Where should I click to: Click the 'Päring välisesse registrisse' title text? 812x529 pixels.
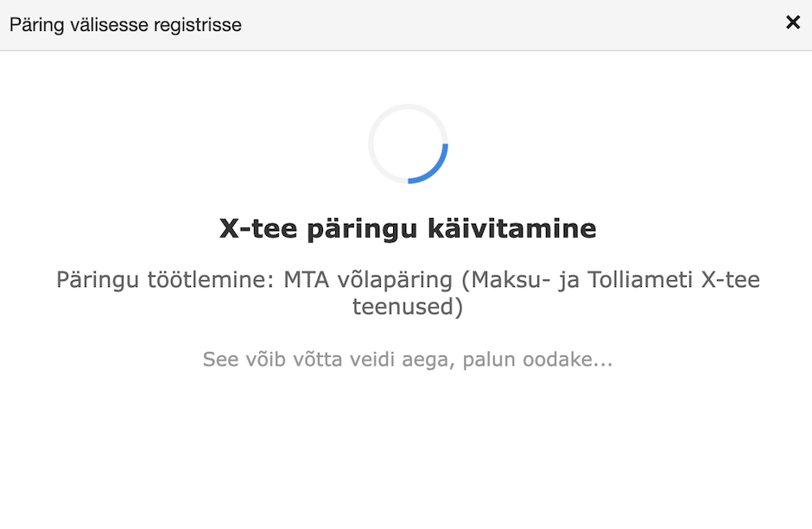[x=124, y=25]
